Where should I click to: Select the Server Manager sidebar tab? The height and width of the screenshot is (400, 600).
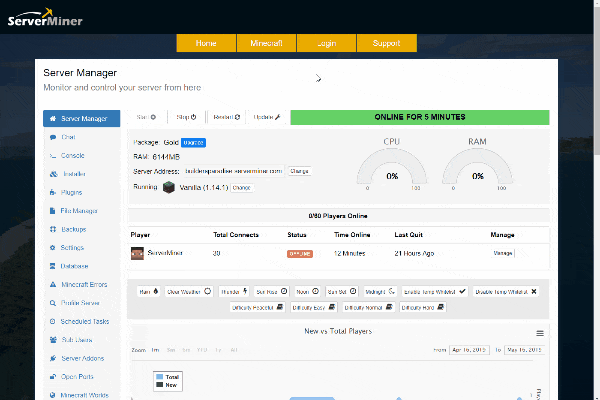tap(82, 119)
